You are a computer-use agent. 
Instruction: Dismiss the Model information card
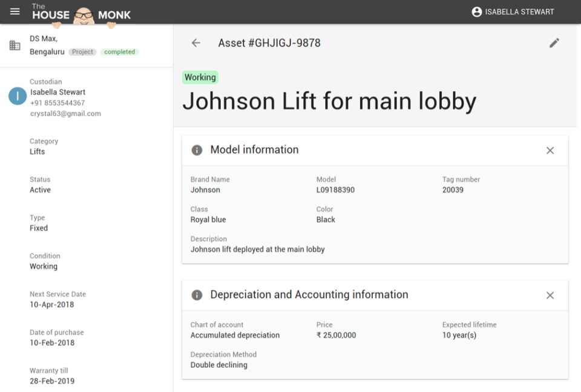550,150
